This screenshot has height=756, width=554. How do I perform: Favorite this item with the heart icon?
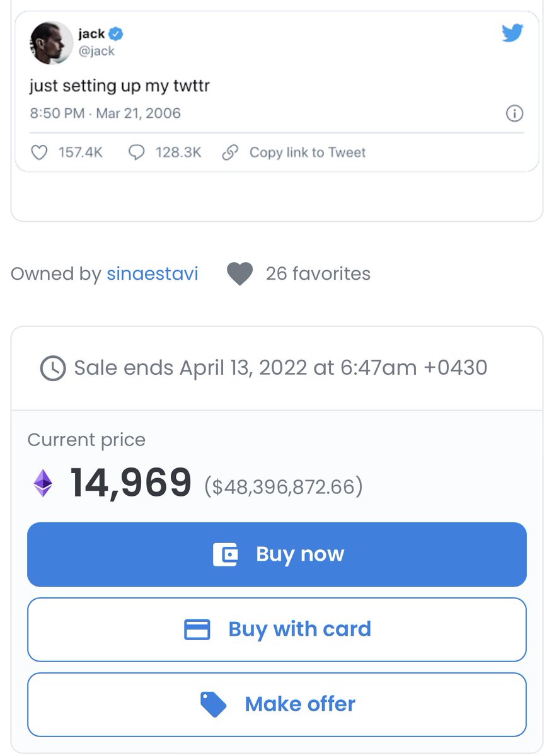pos(239,274)
